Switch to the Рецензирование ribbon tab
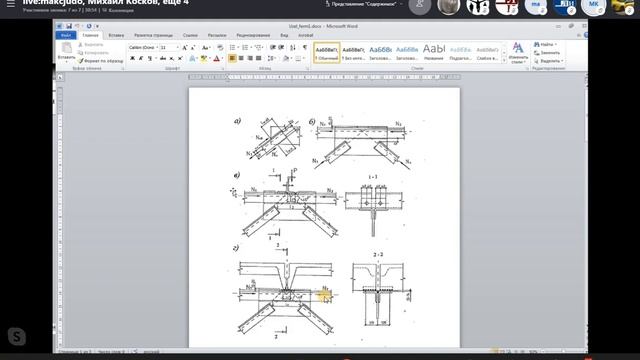This screenshot has height=360, width=640. [x=253, y=36]
